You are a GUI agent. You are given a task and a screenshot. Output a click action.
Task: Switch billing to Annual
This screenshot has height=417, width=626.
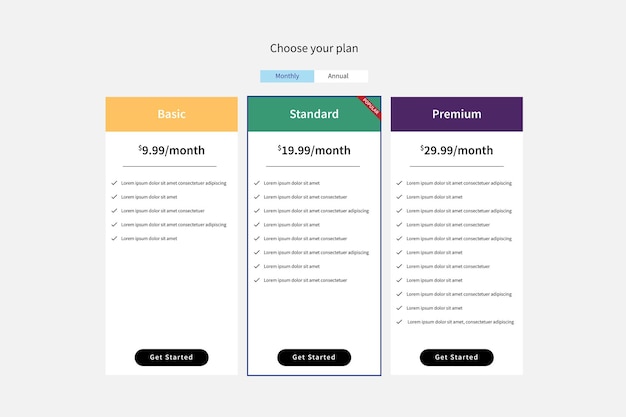point(340,76)
